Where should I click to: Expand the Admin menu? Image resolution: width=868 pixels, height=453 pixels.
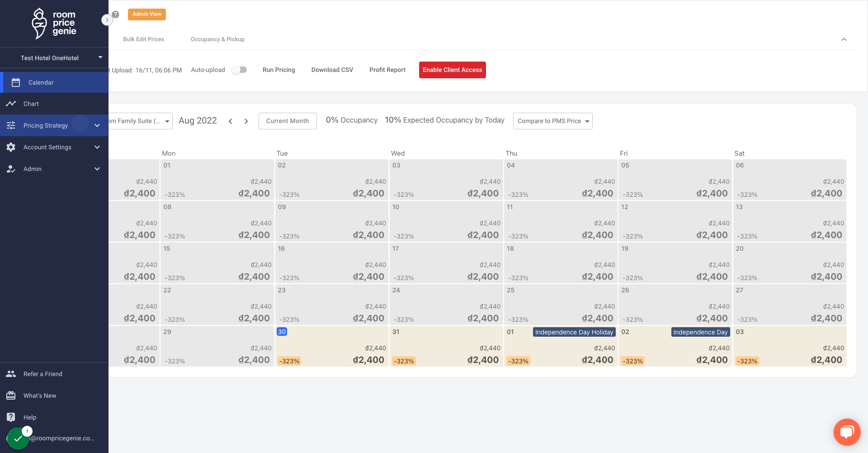(x=97, y=169)
